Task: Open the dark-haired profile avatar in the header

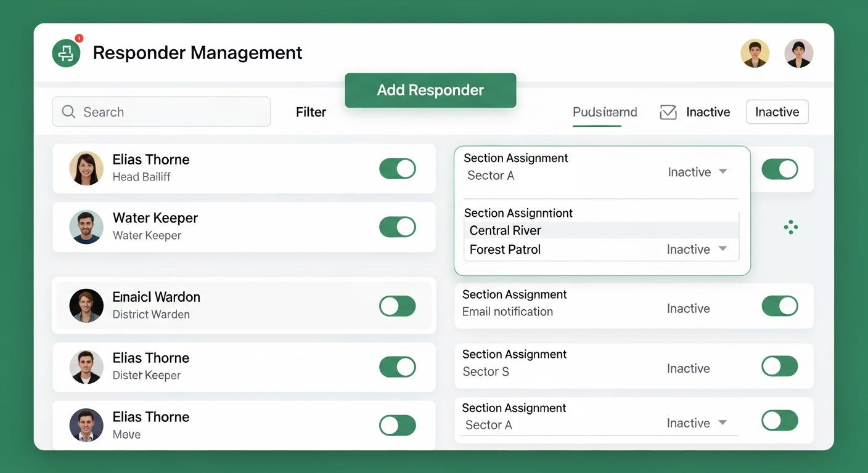Action: tap(799, 54)
